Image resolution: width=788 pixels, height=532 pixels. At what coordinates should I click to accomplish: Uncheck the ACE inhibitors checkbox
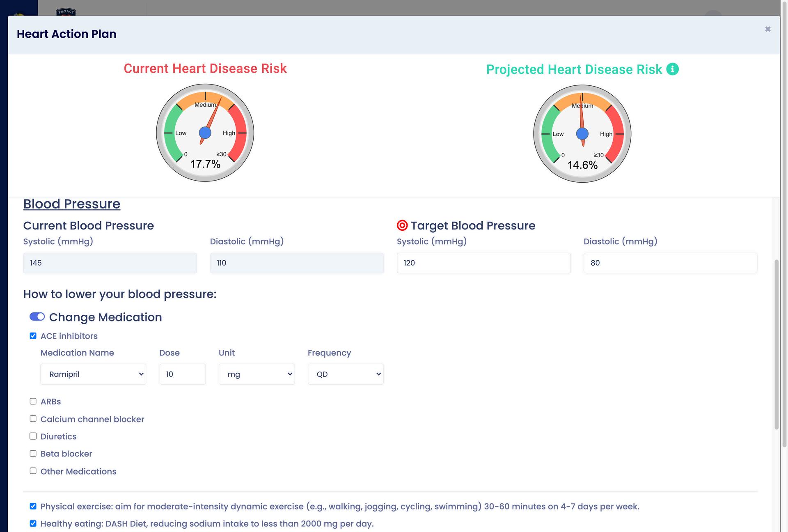pyautogui.click(x=33, y=336)
